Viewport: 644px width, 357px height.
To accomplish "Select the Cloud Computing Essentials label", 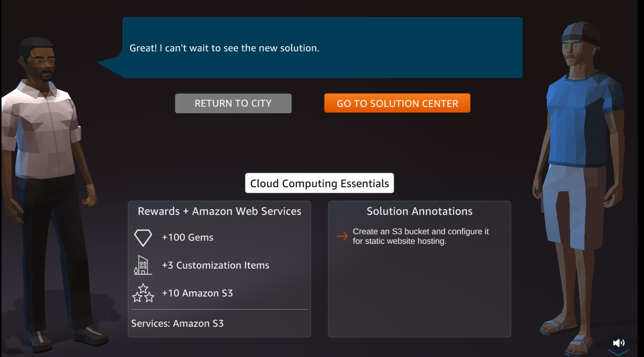I will coord(320,183).
